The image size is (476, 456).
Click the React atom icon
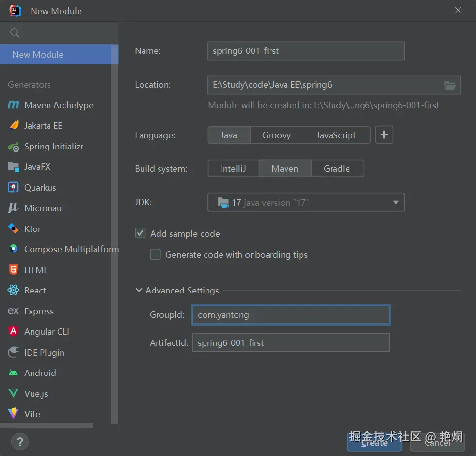pos(14,290)
